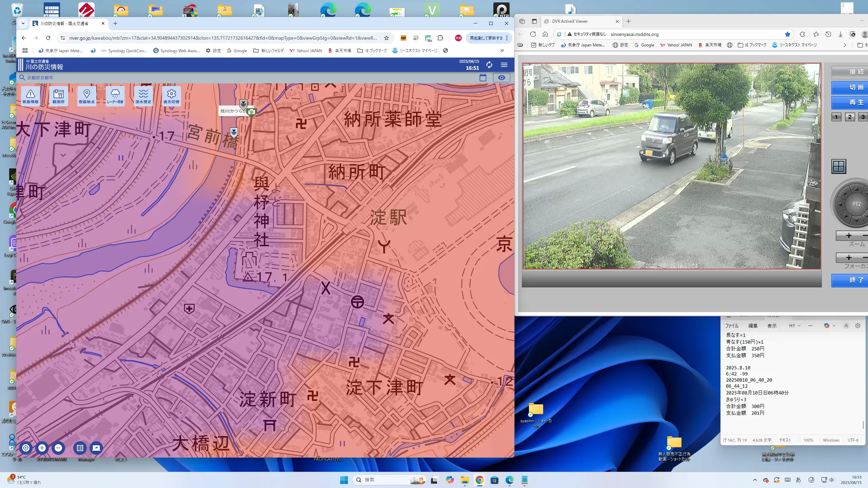Increase camera zoom with ズーム plus
This screenshot has width=868, height=488.
(x=849, y=236)
